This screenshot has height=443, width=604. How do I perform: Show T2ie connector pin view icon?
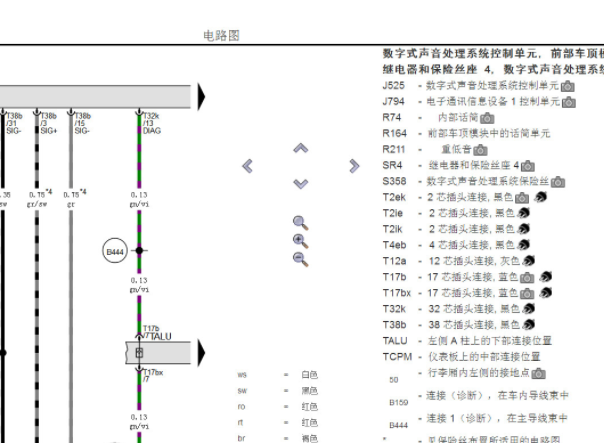pos(523,213)
